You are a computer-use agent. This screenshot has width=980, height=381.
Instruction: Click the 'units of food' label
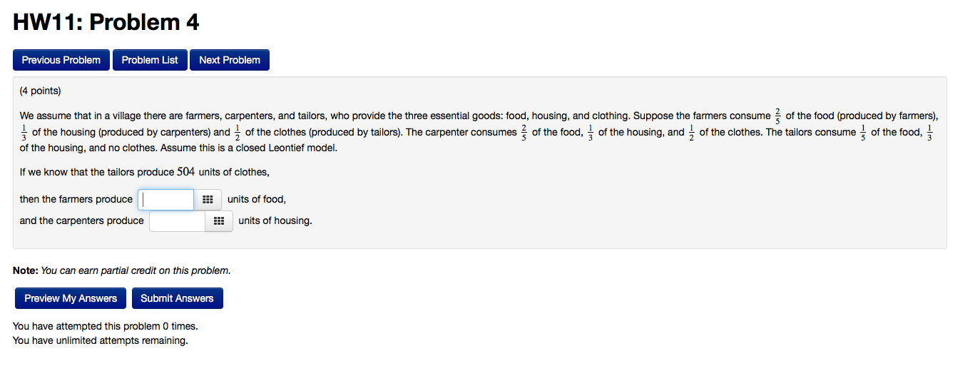point(256,199)
